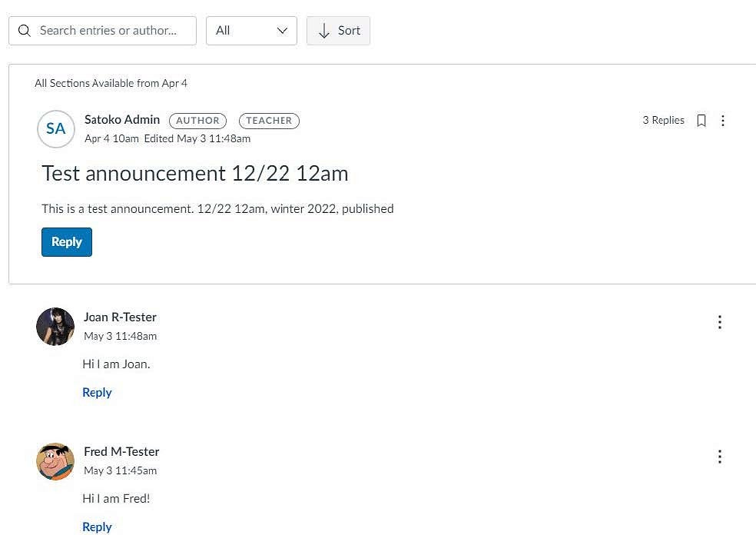Open Joan R-Tester's name link
This screenshot has height=535, width=756.
(x=120, y=317)
